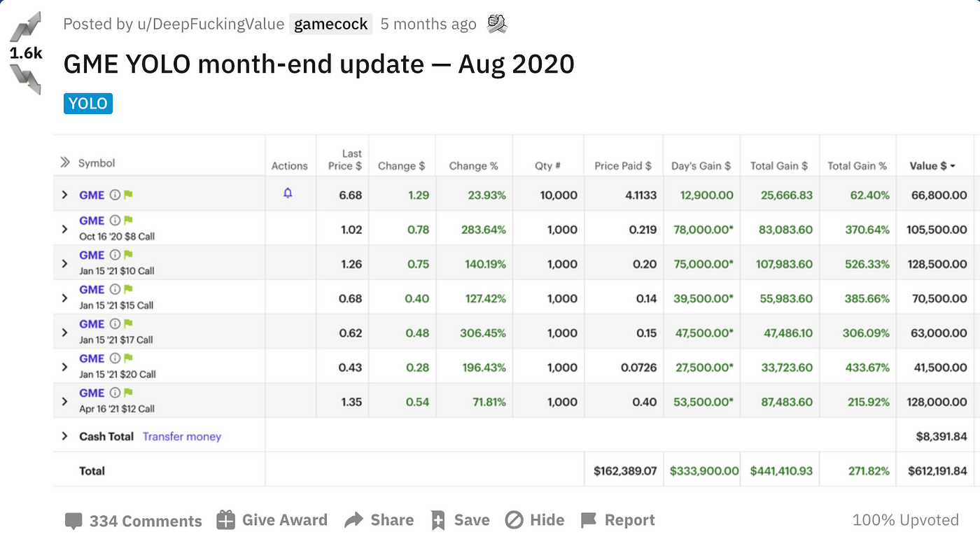980x544 pixels.
Task: Click total day's gain $333,900.00
Action: [x=704, y=470]
